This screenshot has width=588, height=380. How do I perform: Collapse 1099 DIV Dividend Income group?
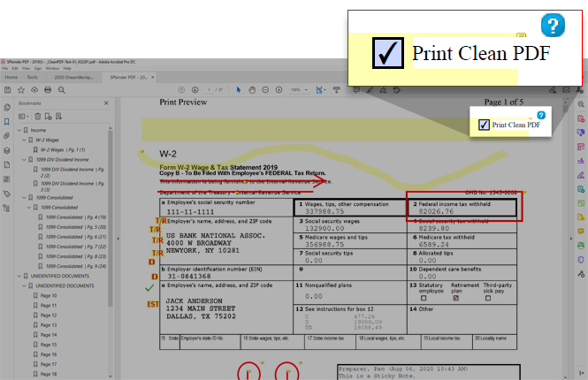(25, 160)
